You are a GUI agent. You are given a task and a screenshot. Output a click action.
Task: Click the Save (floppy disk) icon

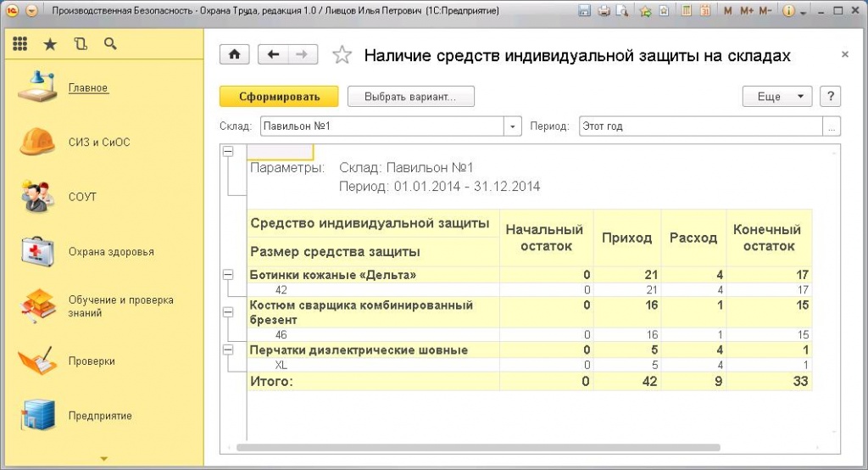[x=585, y=10]
